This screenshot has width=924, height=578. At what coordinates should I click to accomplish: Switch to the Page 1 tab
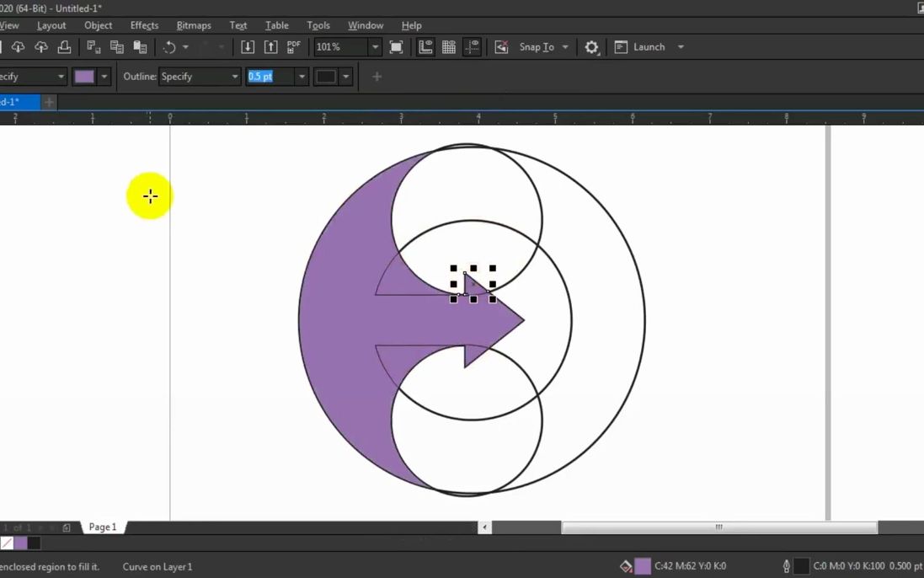pyautogui.click(x=101, y=527)
